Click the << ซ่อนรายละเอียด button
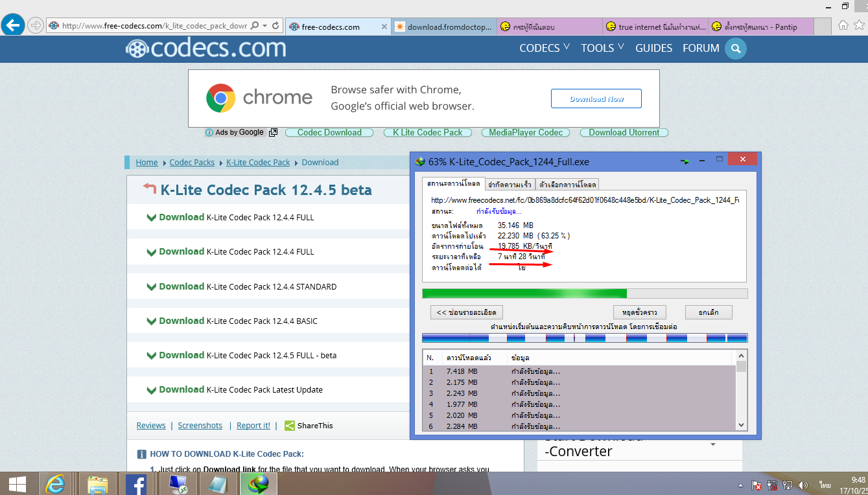Image resolution: width=868 pixels, height=495 pixels. coord(467,312)
